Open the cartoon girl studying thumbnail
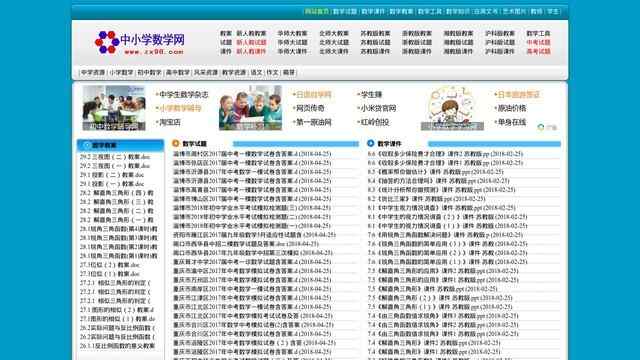This screenshot has height=360, width=640. click(452, 108)
